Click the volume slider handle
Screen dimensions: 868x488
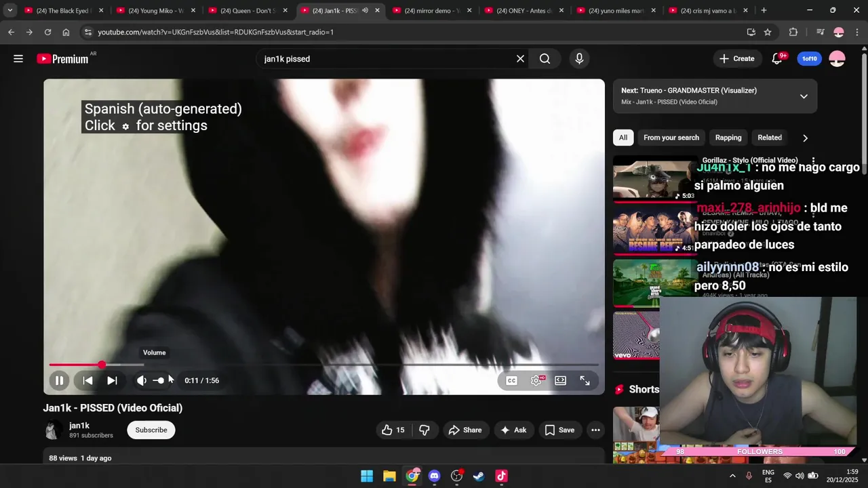160,381
